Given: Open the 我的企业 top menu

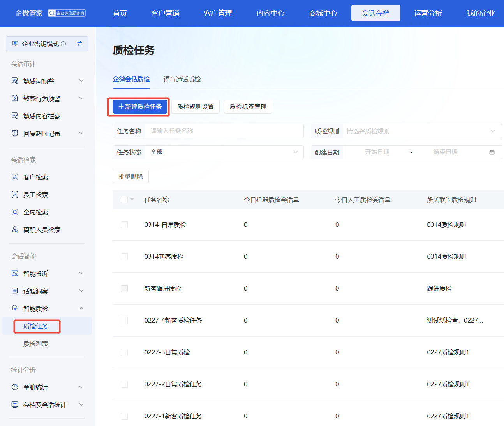Looking at the screenshot, I should pyautogui.click(x=481, y=13).
